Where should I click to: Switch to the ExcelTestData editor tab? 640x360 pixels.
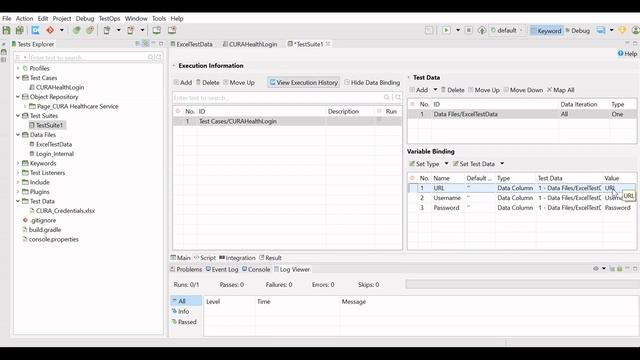tap(191, 44)
